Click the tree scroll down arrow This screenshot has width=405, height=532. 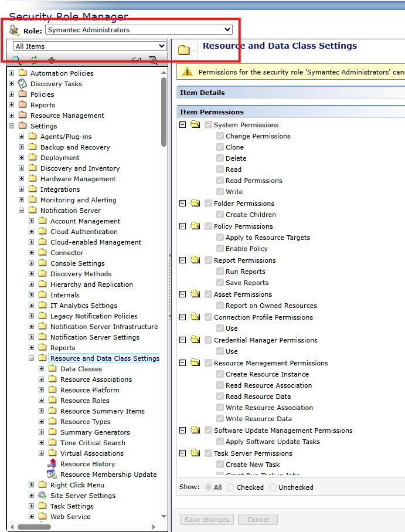(164, 516)
